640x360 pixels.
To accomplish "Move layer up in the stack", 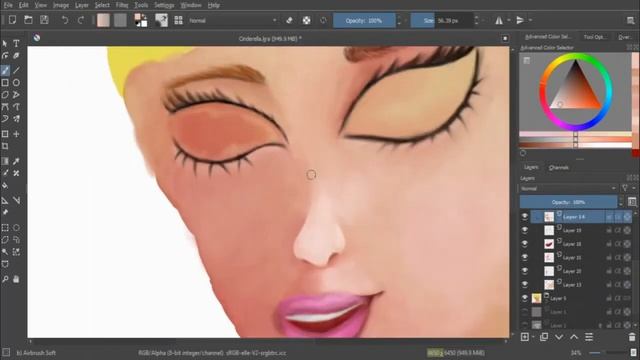I will (574, 337).
